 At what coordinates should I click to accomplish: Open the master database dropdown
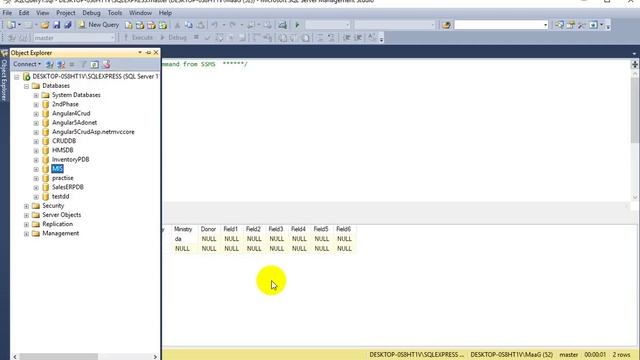coord(74,38)
